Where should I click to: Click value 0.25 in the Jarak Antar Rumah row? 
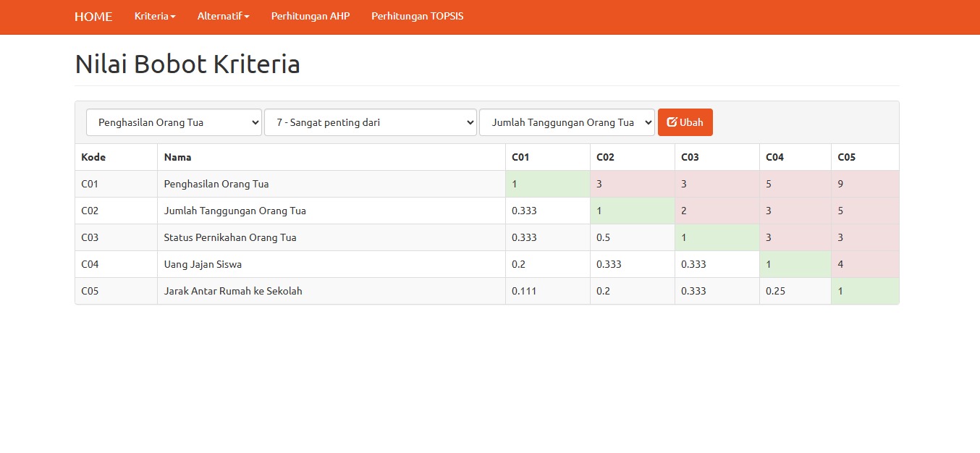click(795, 291)
